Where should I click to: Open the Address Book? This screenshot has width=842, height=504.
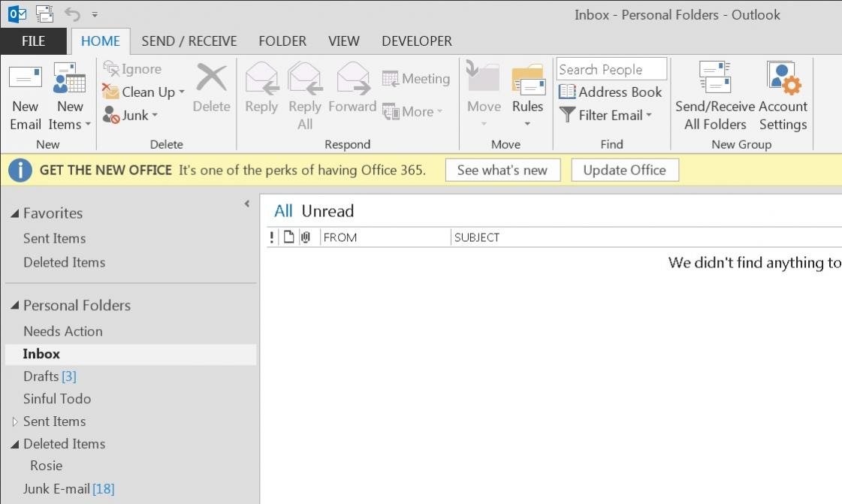click(x=610, y=92)
